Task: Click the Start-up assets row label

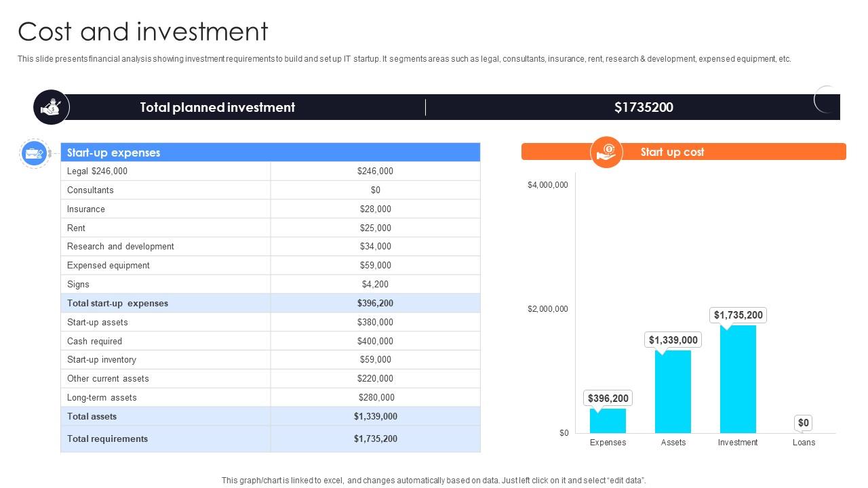Action: point(98,323)
